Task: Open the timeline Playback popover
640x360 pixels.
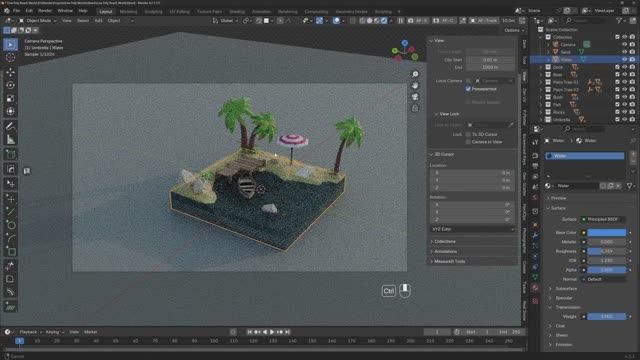Action: pos(31,332)
